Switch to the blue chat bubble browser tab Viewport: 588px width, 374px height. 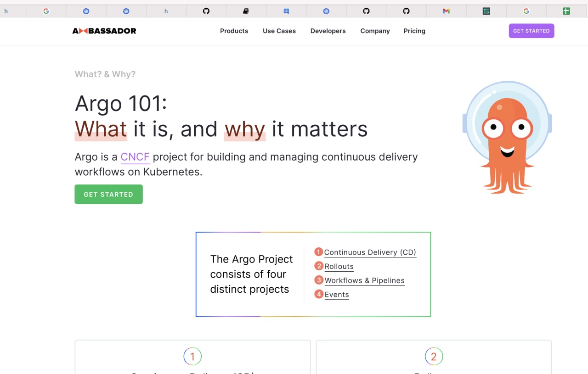[x=286, y=11]
